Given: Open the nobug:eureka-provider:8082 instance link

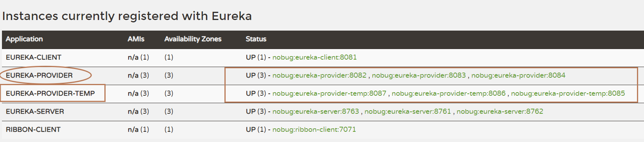Looking at the screenshot, I should pyautogui.click(x=319, y=75).
